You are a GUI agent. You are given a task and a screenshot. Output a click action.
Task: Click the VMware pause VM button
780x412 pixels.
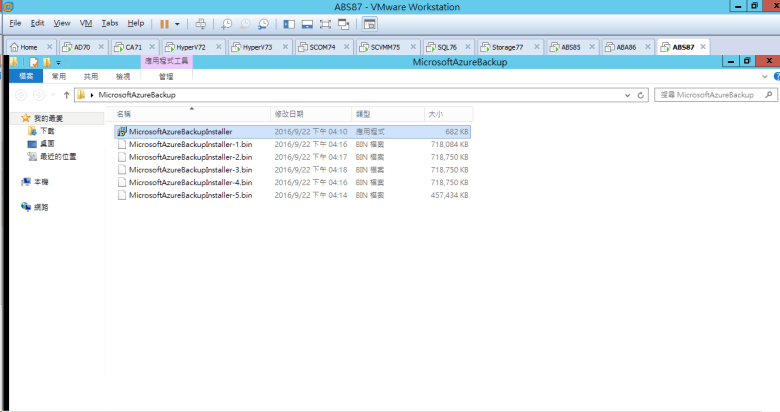coord(164,23)
